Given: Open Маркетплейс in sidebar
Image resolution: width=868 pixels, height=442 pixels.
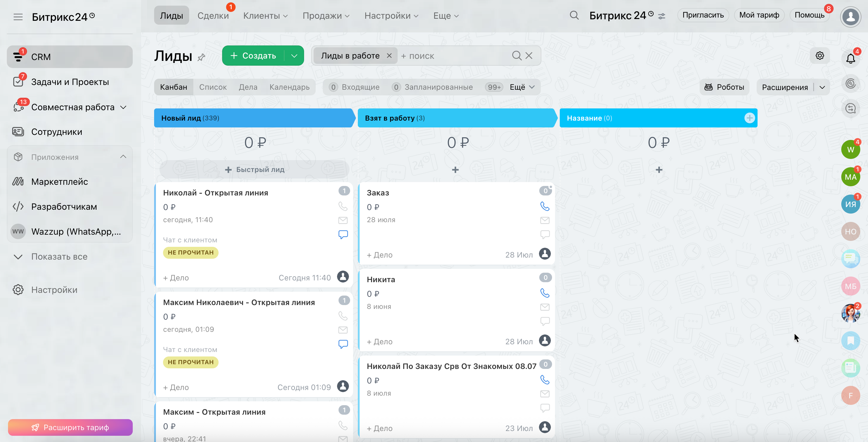Looking at the screenshot, I should click(x=70, y=182).
